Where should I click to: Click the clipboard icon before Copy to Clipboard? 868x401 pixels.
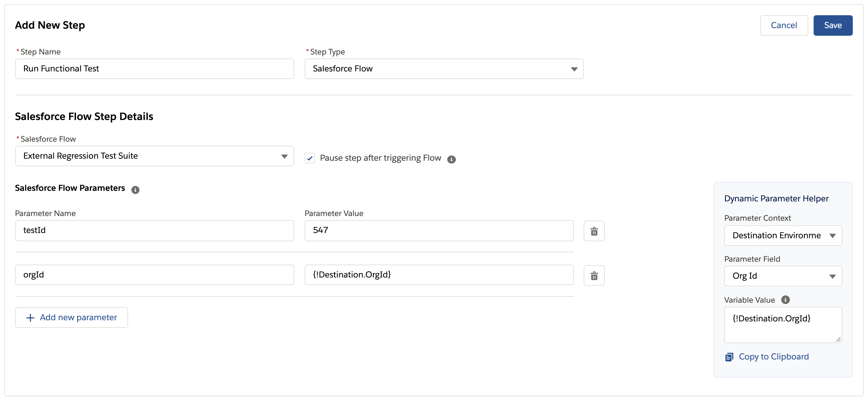729,357
